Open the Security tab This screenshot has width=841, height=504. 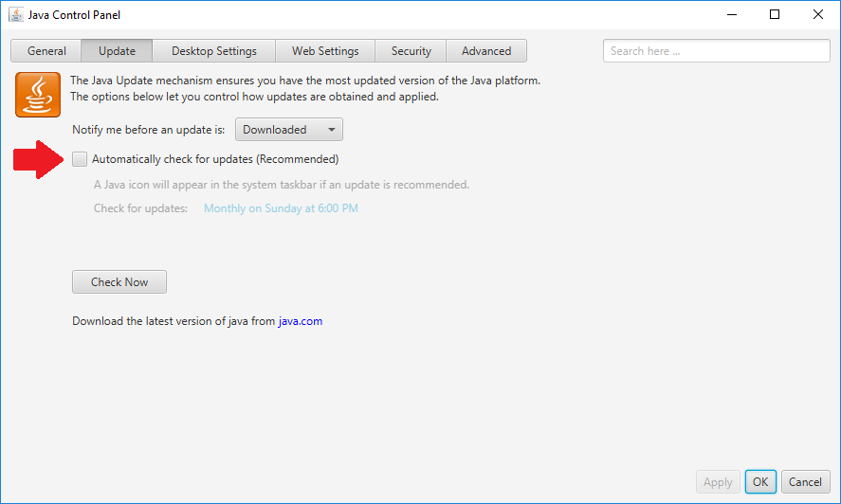pos(411,51)
